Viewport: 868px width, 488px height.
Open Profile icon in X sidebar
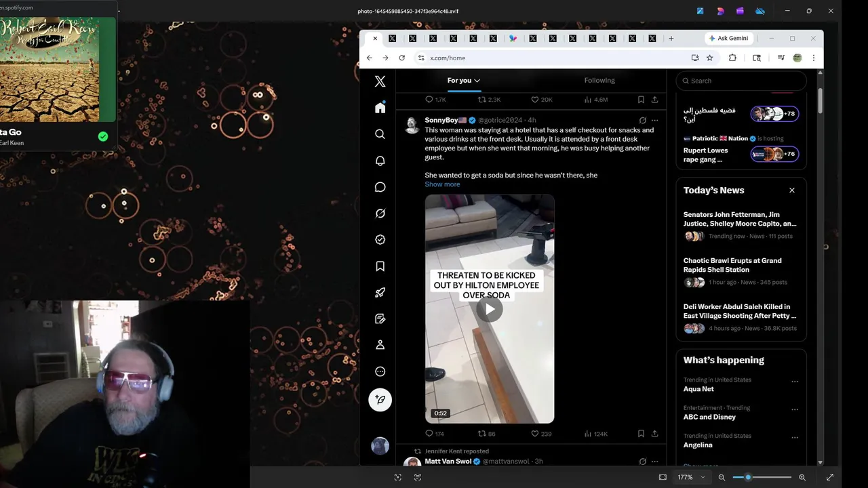[x=380, y=345]
